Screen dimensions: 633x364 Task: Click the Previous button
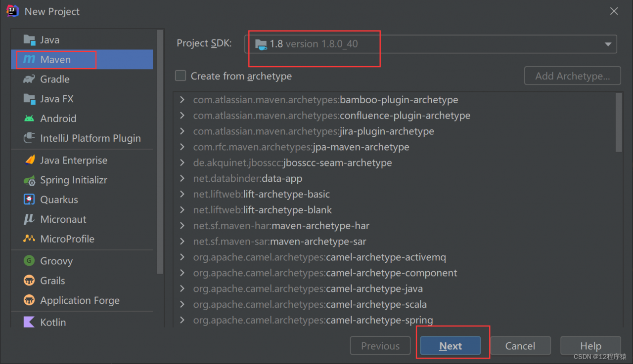click(380, 346)
